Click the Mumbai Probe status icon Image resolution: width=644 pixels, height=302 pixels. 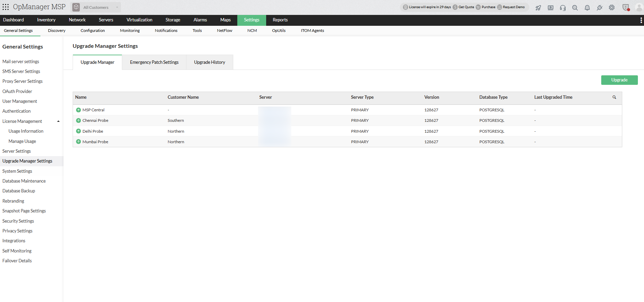click(78, 142)
